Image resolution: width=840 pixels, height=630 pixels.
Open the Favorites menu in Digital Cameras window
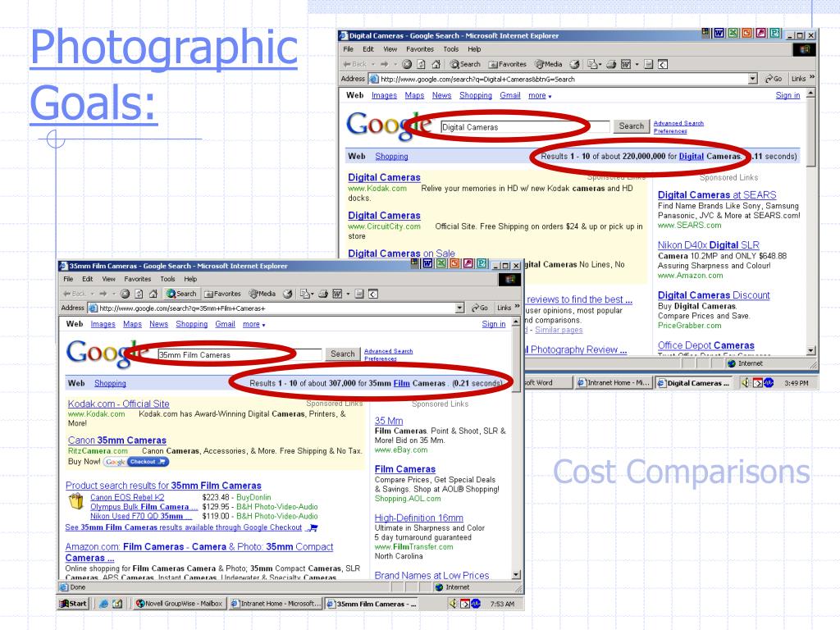420,48
